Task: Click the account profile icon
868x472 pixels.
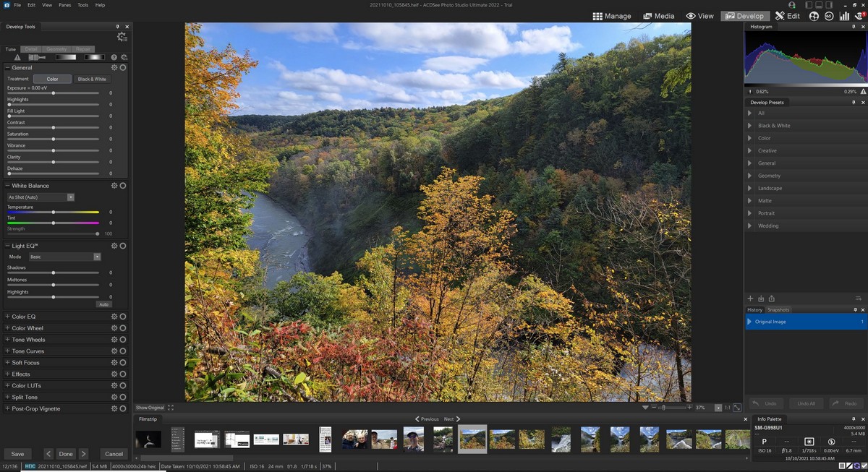Action: tap(792, 5)
